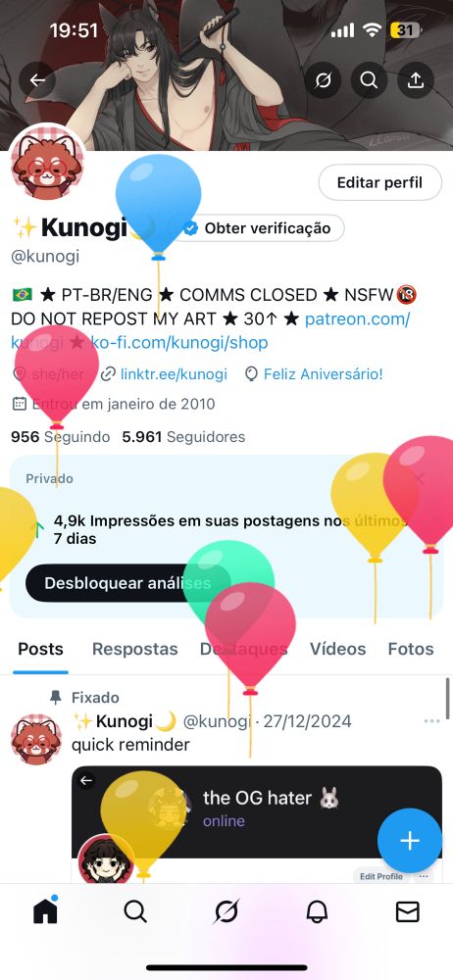This screenshot has width=453, height=980.
Task: Open messages envelope icon
Action: (408, 912)
